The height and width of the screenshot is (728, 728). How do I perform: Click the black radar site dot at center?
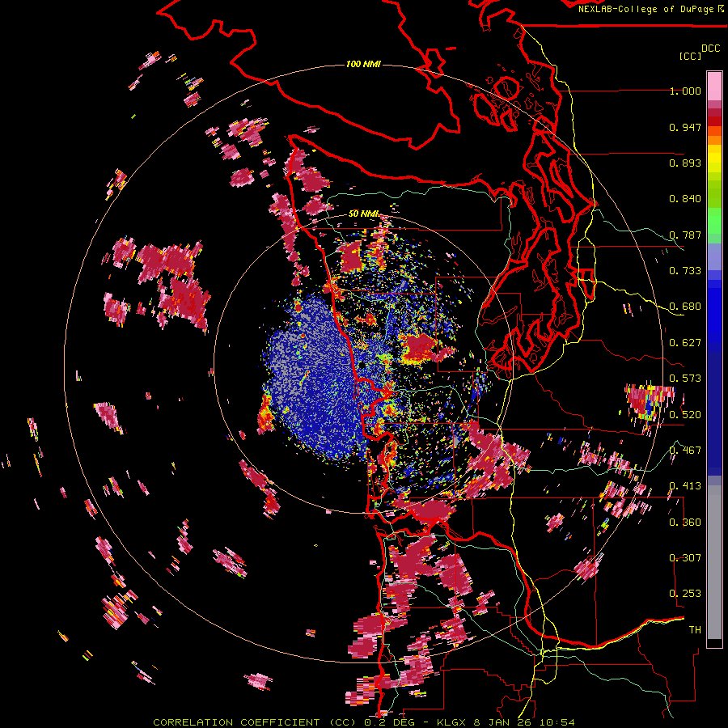(x=362, y=366)
